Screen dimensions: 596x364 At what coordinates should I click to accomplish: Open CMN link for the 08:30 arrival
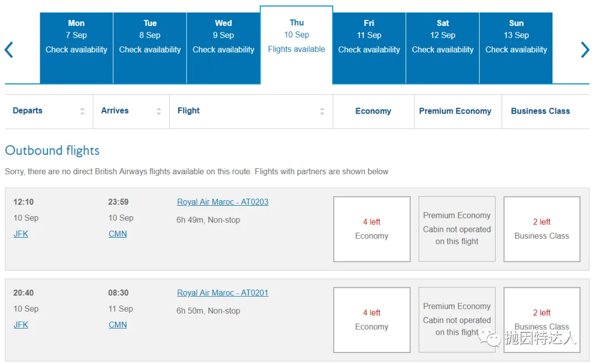click(118, 324)
